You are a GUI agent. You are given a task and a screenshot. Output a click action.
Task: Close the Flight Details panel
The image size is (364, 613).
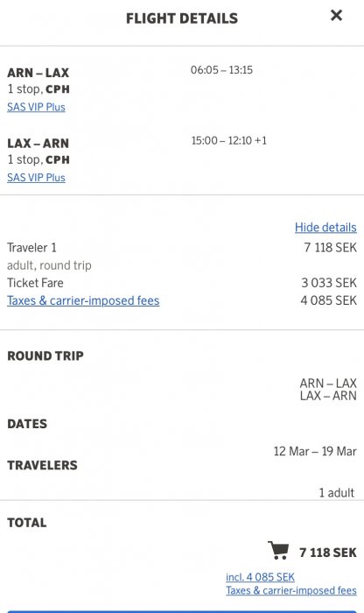(336, 16)
